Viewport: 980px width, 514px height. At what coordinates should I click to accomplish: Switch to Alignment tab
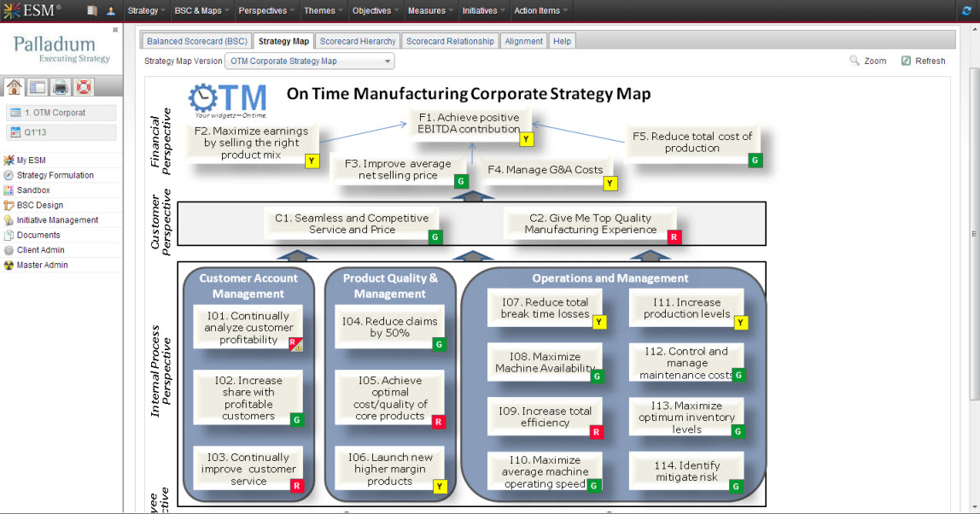(x=524, y=41)
